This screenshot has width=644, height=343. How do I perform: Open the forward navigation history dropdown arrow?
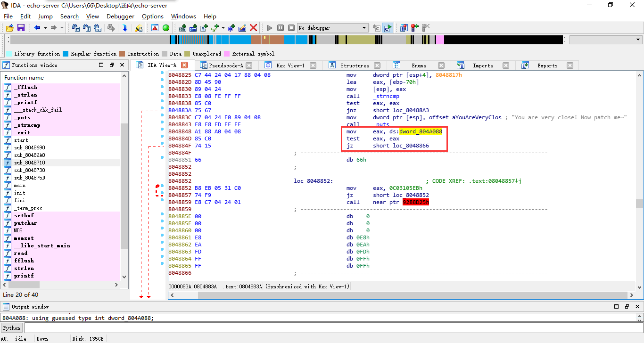[x=61, y=28]
